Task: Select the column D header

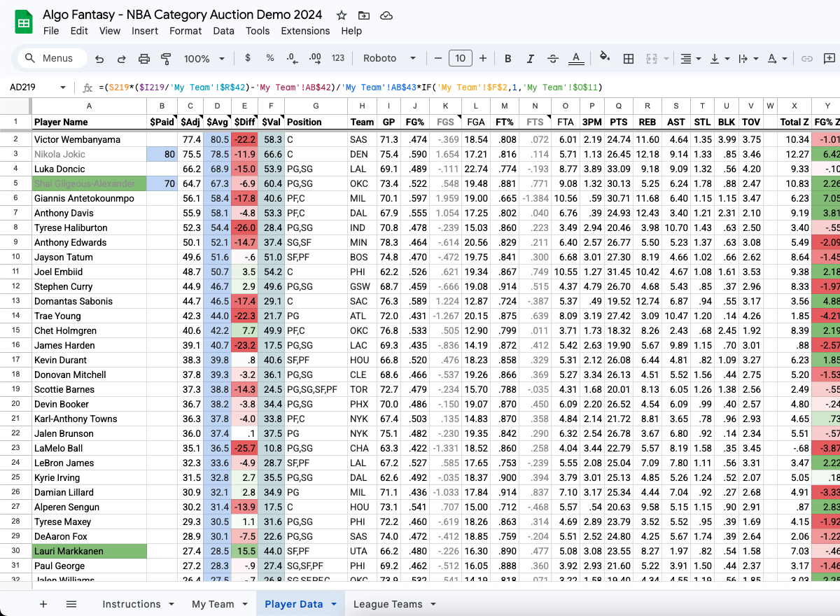Action: point(217,106)
